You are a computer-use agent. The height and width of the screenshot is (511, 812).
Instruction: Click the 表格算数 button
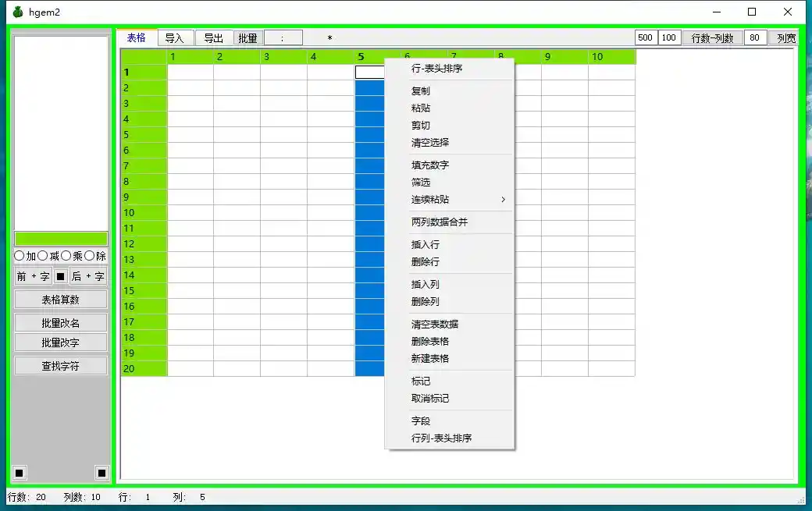[x=61, y=300]
